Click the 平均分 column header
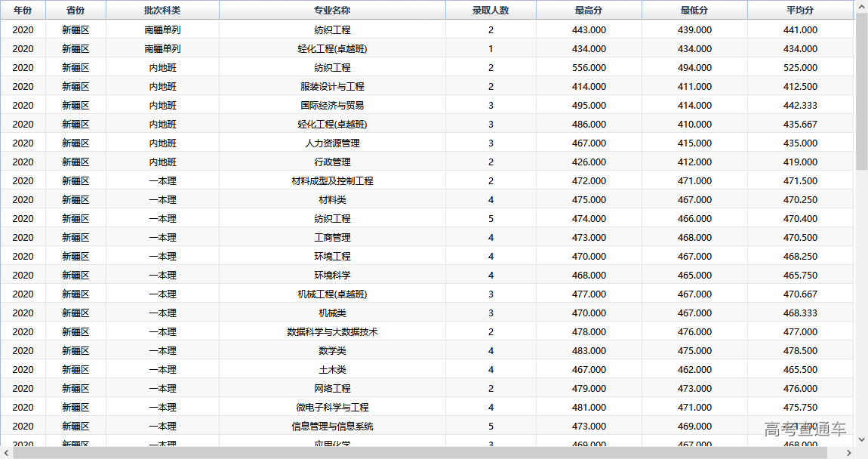This screenshot has width=868, height=459. (800, 11)
